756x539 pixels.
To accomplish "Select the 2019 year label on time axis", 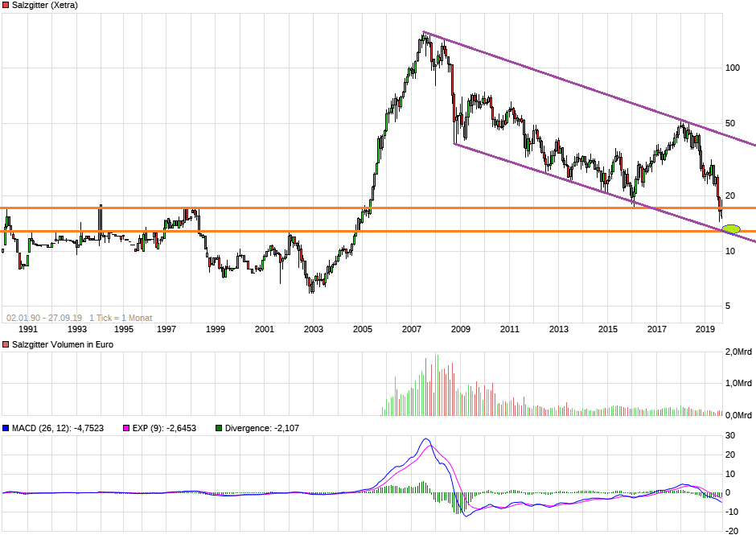I will pyautogui.click(x=705, y=329).
